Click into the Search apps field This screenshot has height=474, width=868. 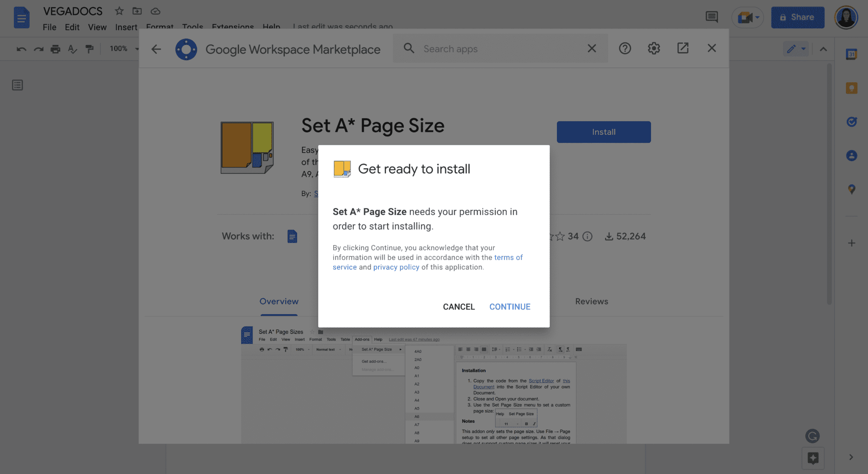click(500, 49)
